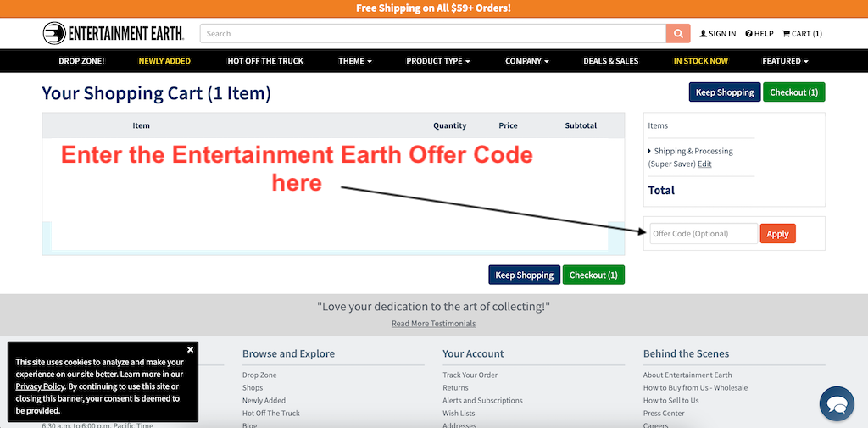The height and width of the screenshot is (428, 868).
Task: Click the orange search magnifier button
Action: point(678,33)
